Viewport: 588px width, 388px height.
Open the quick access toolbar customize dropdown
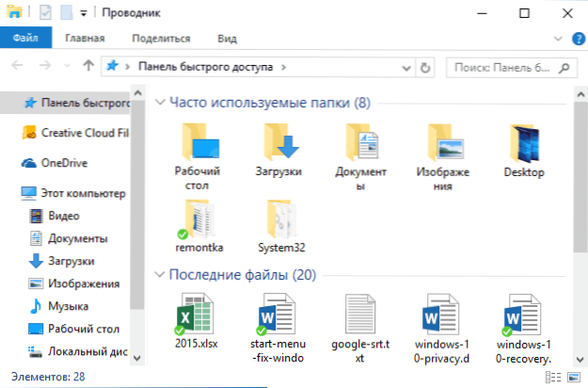84,13
